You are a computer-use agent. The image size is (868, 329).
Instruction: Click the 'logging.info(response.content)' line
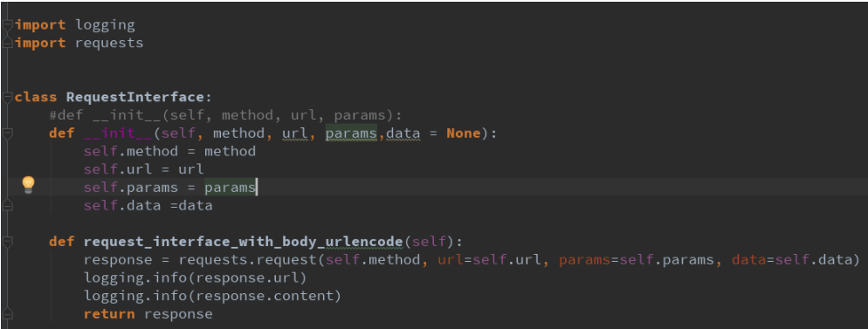(x=212, y=296)
